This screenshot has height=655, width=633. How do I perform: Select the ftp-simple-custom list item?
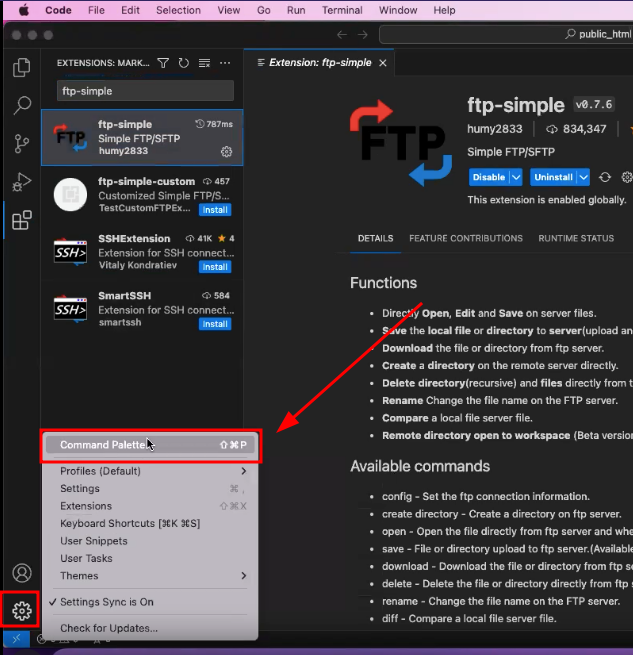coord(142,195)
